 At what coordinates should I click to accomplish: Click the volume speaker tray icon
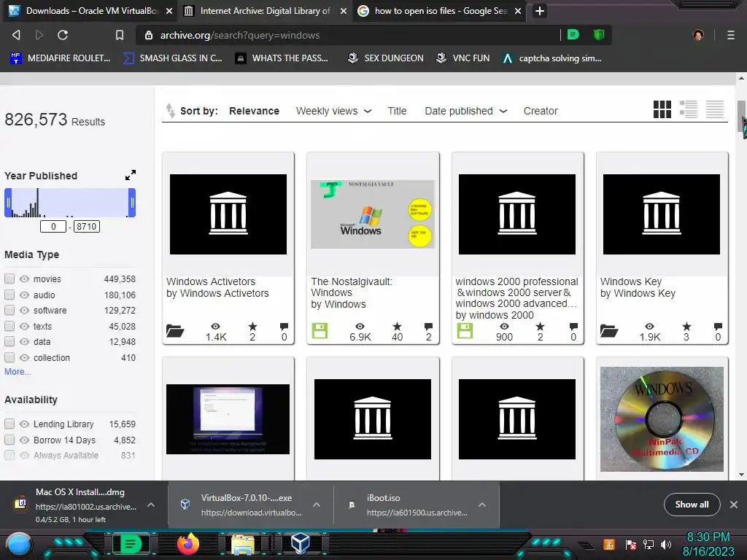point(666,544)
